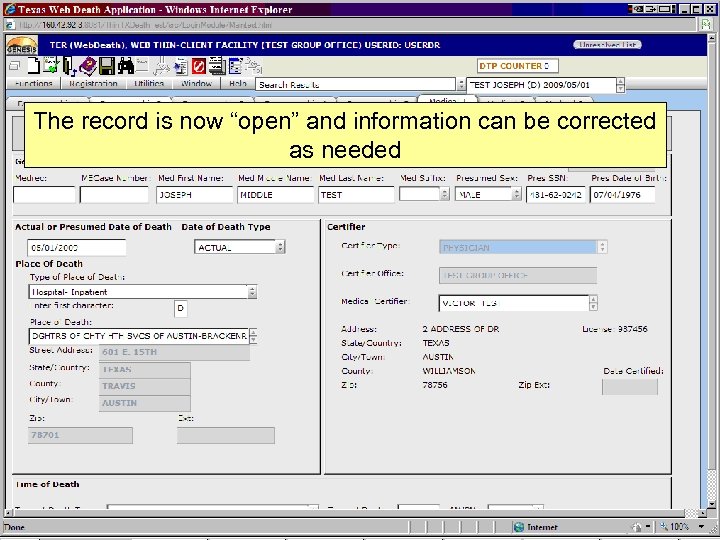Click the Medrec input field
Screen dimensions: 720x540
point(44,195)
